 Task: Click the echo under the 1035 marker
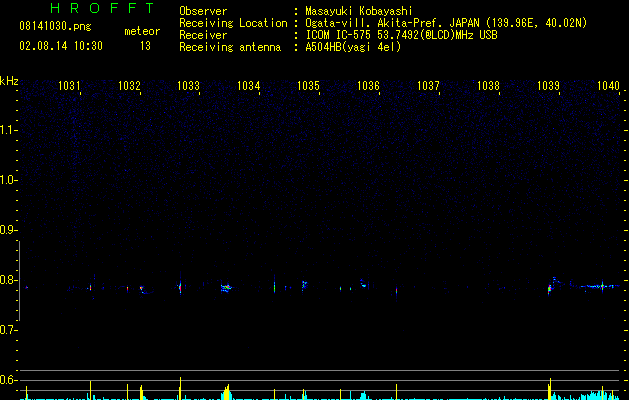(304, 284)
